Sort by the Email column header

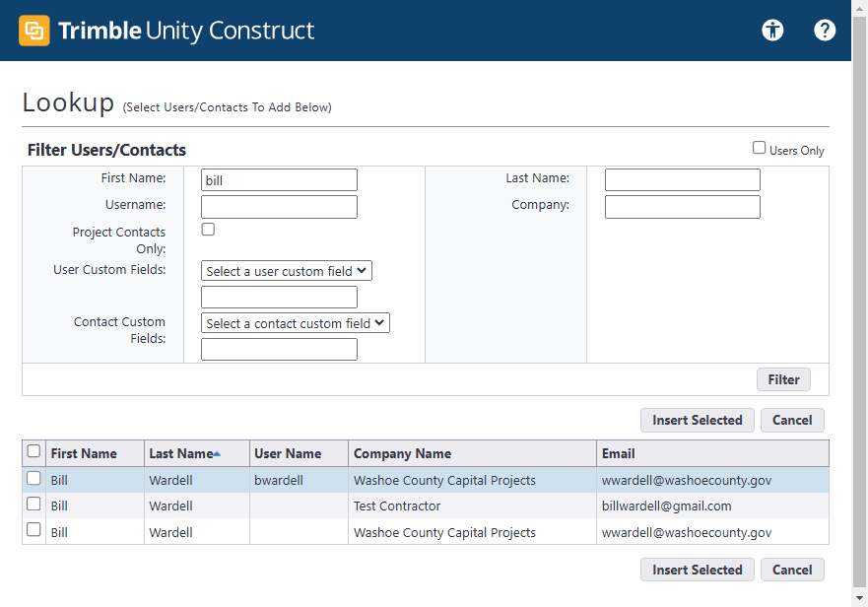(619, 453)
